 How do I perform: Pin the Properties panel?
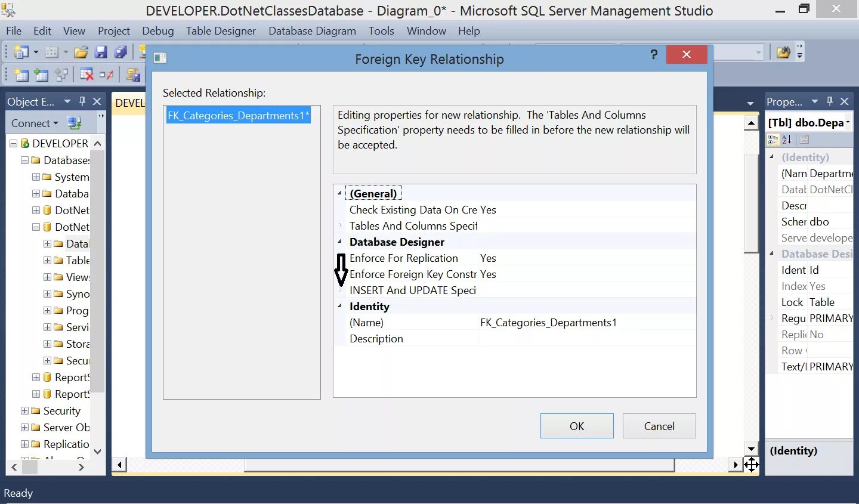click(830, 101)
